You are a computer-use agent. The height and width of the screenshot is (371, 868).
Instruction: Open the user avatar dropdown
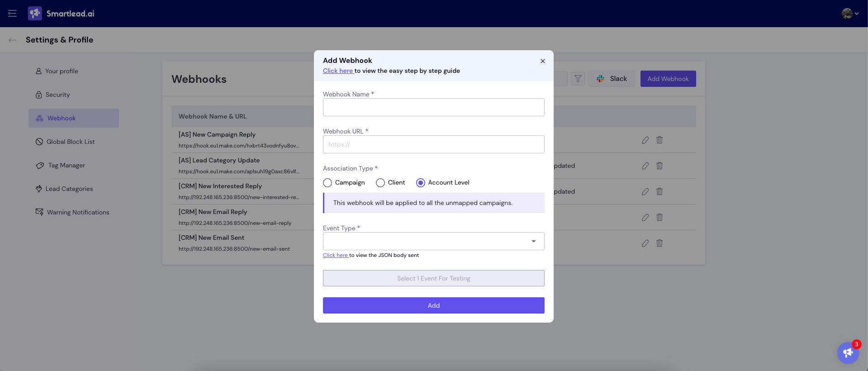(x=850, y=14)
